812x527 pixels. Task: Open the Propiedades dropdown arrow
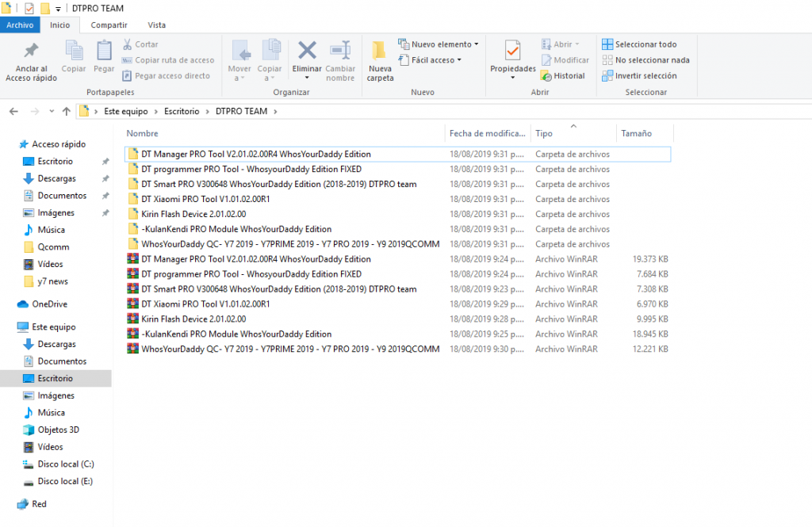click(513, 78)
